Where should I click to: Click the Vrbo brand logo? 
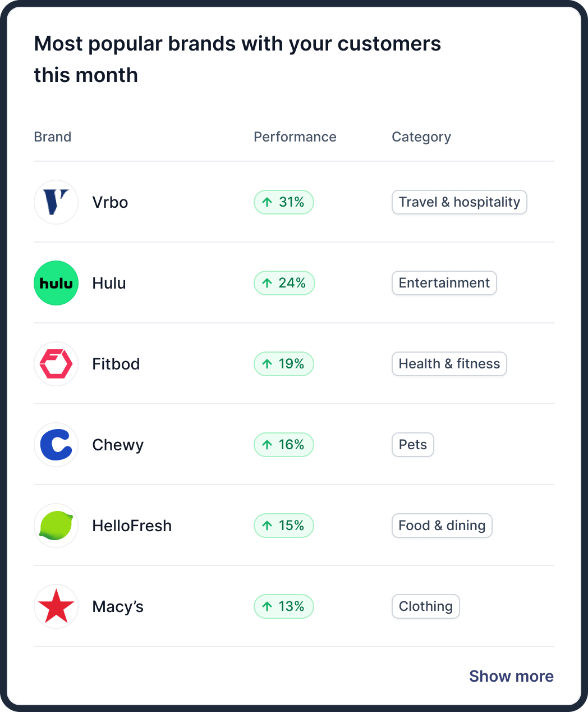point(56,202)
